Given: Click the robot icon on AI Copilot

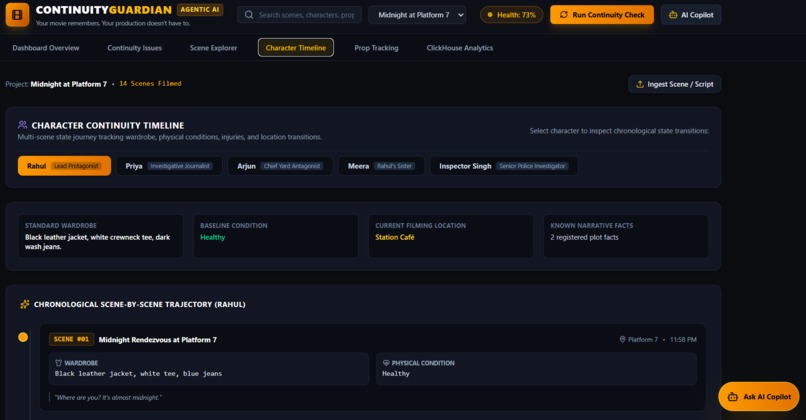Looking at the screenshot, I should click(673, 15).
